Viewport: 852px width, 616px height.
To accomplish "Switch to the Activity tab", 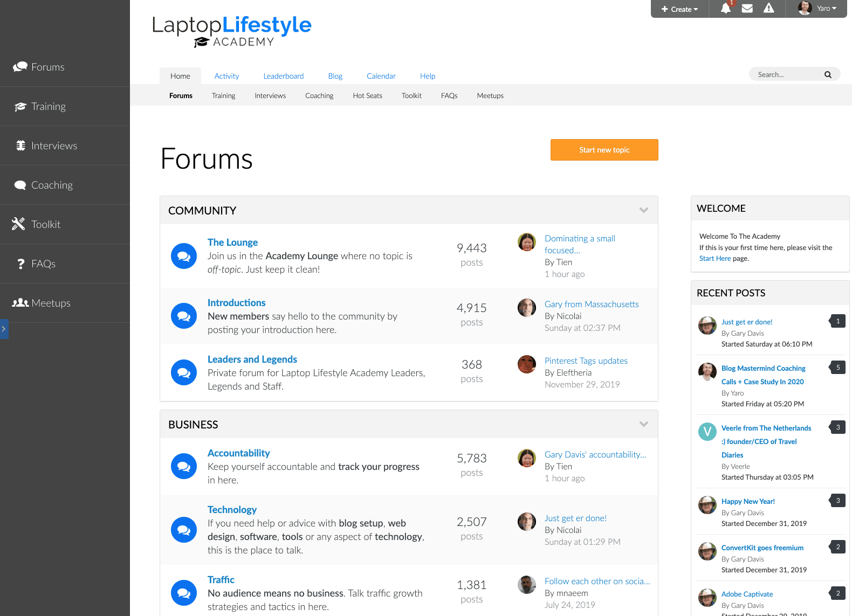I will (x=226, y=76).
